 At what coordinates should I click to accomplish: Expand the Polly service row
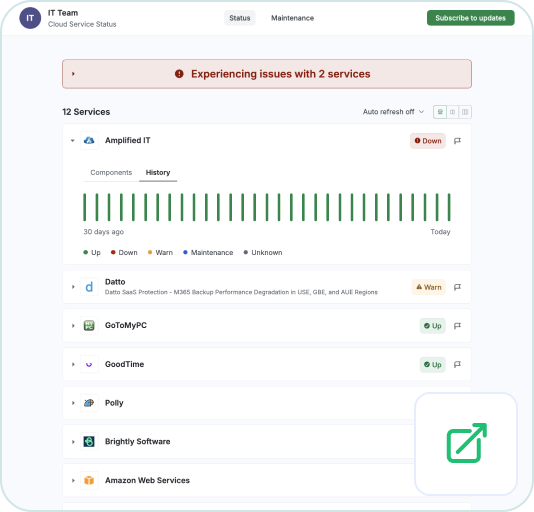point(73,403)
